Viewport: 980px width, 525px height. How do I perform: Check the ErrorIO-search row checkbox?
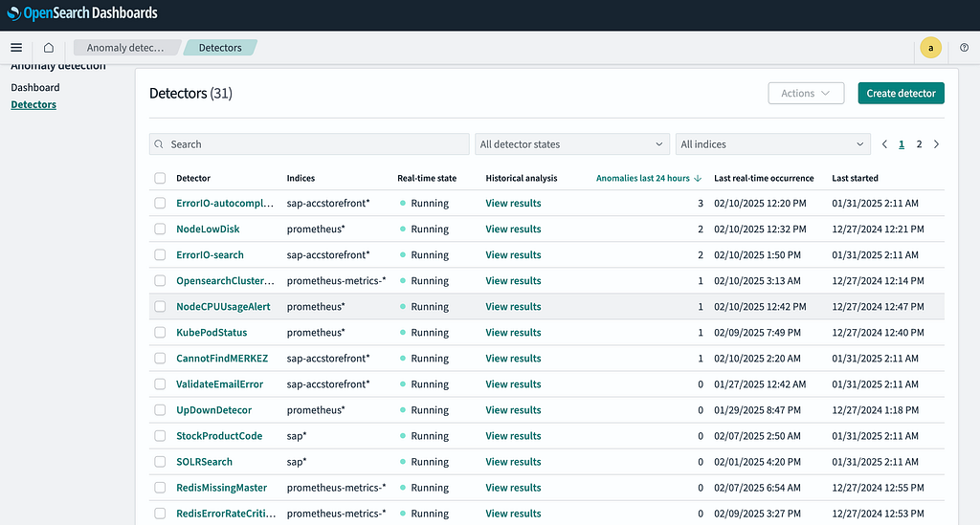click(x=160, y=254)
